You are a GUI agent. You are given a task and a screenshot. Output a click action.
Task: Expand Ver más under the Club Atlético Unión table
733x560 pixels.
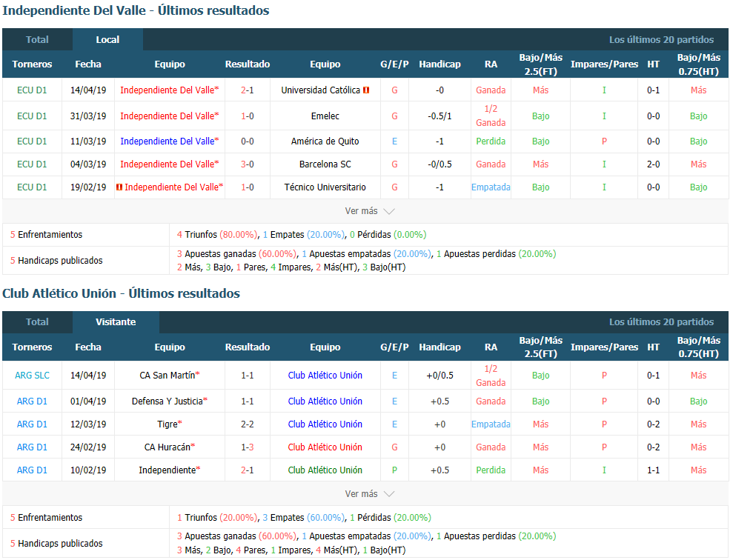pyautogui.click(x=370, y=493)
